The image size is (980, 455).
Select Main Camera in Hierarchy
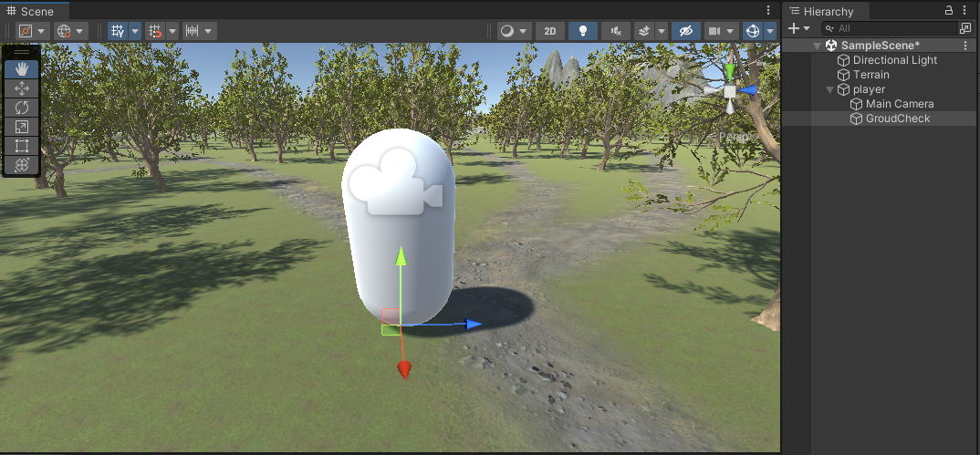pos(900,104)
